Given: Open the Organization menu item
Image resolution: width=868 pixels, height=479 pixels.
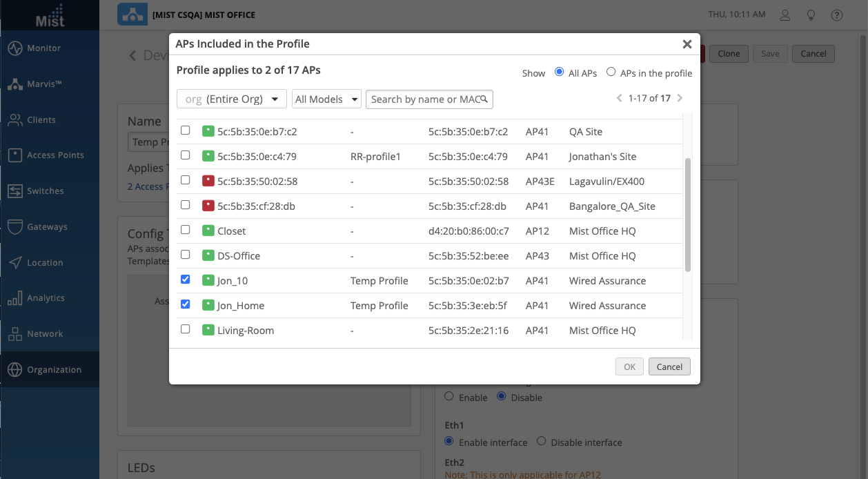Looking at the screenshot, I should point(54,370).
